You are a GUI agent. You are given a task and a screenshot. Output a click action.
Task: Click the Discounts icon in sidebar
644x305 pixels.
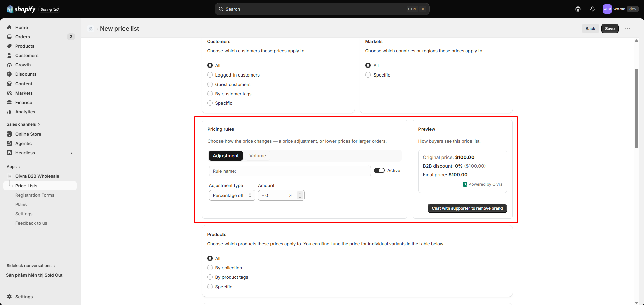tap(9, 74)
